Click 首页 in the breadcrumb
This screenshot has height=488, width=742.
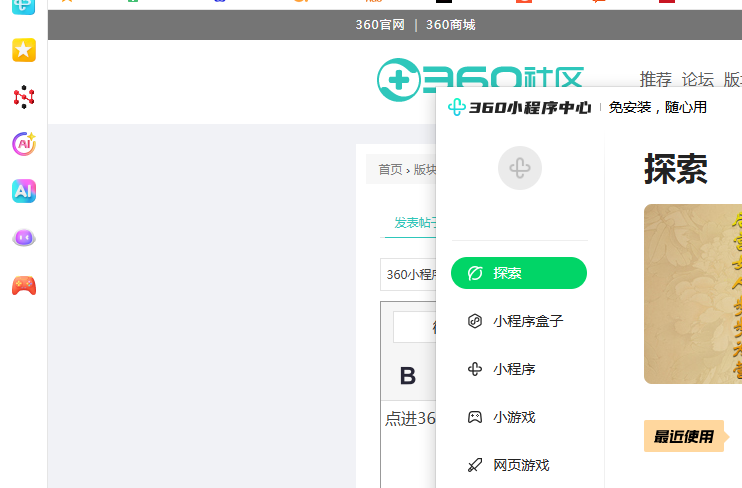tap(390, 169)
